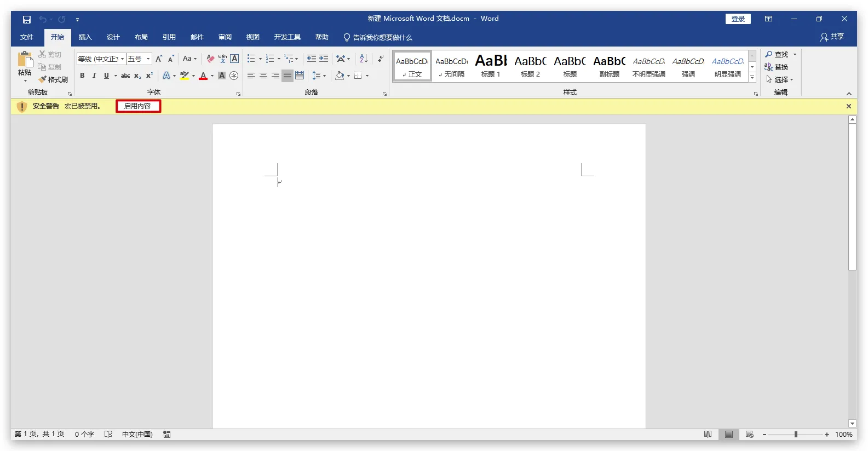Image resolution: width=868 pixels, height=451 pixels.
Task: Open the font size (五号) dropdown
Action: tap(148, 59)
